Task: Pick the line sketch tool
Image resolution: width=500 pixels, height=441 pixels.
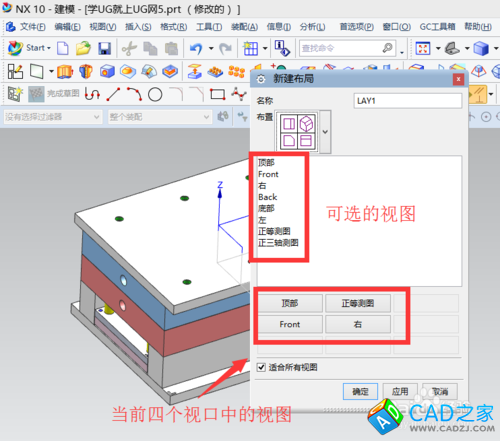Action: pos(113,94)
